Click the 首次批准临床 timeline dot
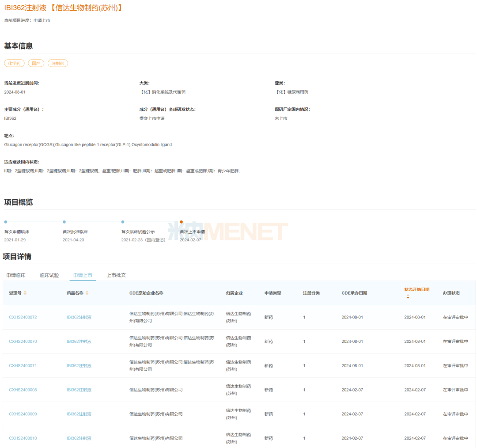 [x=64, y=222]
